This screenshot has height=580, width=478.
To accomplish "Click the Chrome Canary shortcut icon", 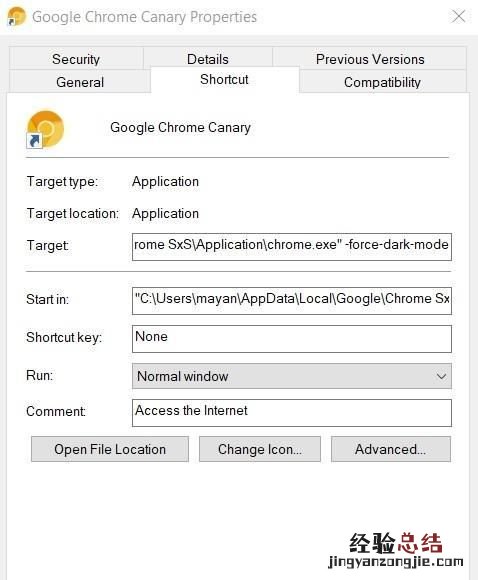I will 45,129.
